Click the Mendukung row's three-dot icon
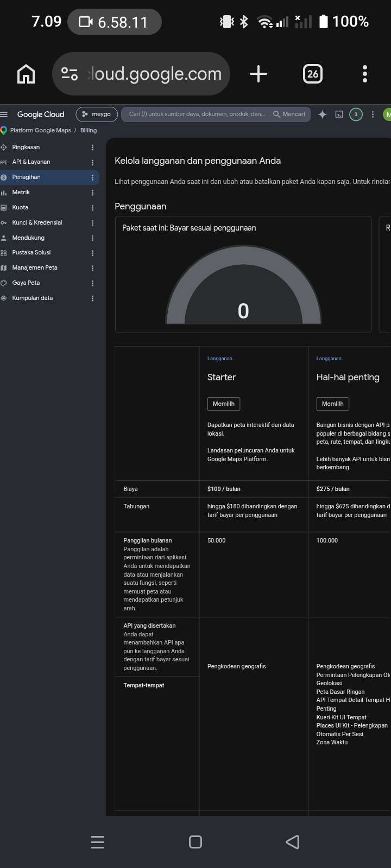This screenshot has height=868, width=391. (92, 238)
